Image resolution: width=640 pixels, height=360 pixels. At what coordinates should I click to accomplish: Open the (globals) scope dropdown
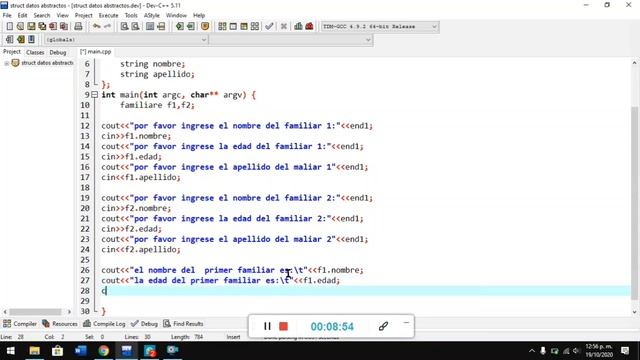click(204, 40)
